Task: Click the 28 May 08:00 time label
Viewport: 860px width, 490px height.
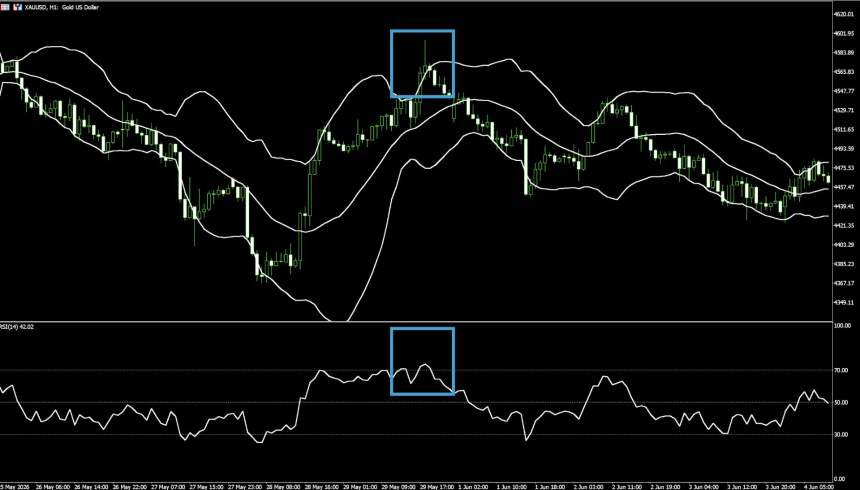Action: click(284, 487)
